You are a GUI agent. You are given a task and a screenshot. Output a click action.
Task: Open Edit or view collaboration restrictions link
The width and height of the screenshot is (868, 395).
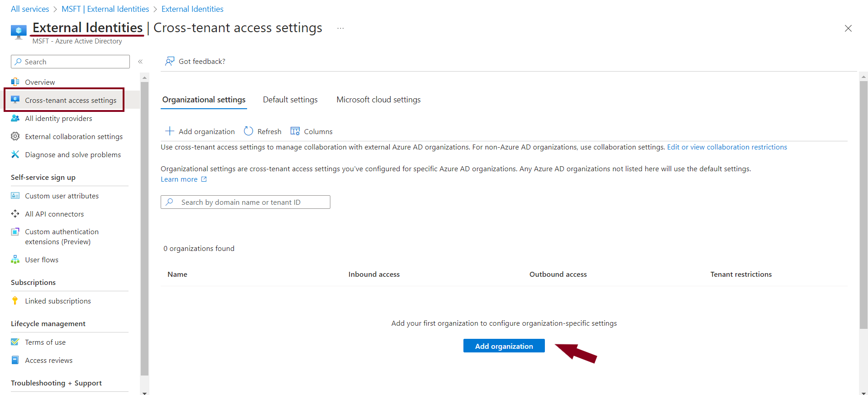(727, 147)
